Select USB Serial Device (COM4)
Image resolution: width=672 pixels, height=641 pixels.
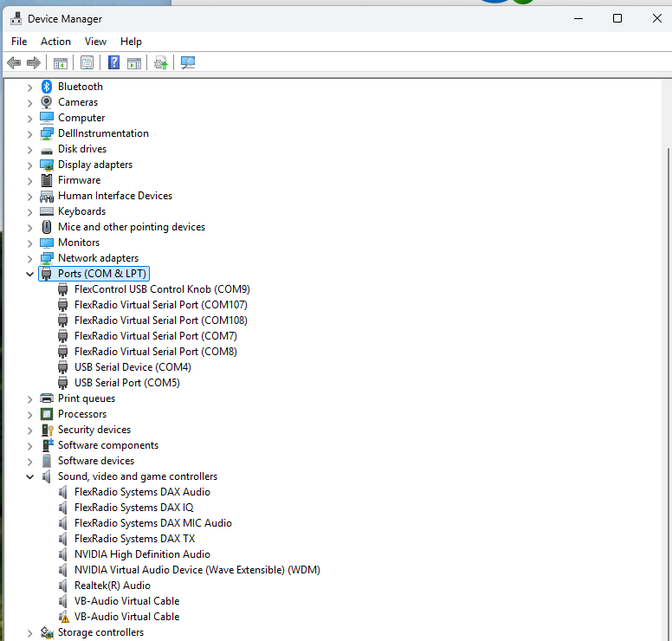click(x=132, y=367)
